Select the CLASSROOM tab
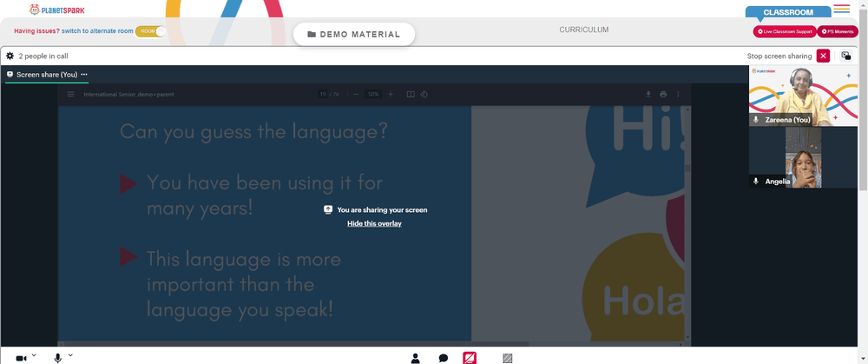Screen dimensions: 868x364 (788, 12)
